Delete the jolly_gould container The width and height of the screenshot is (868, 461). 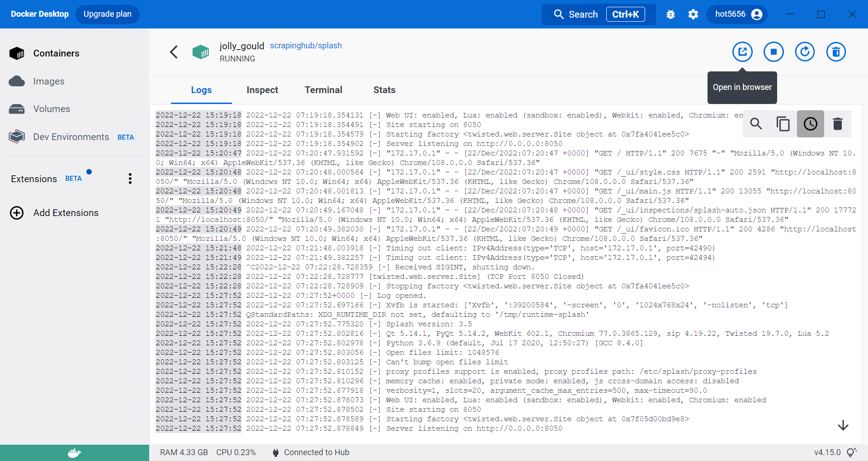coord(836,52)
